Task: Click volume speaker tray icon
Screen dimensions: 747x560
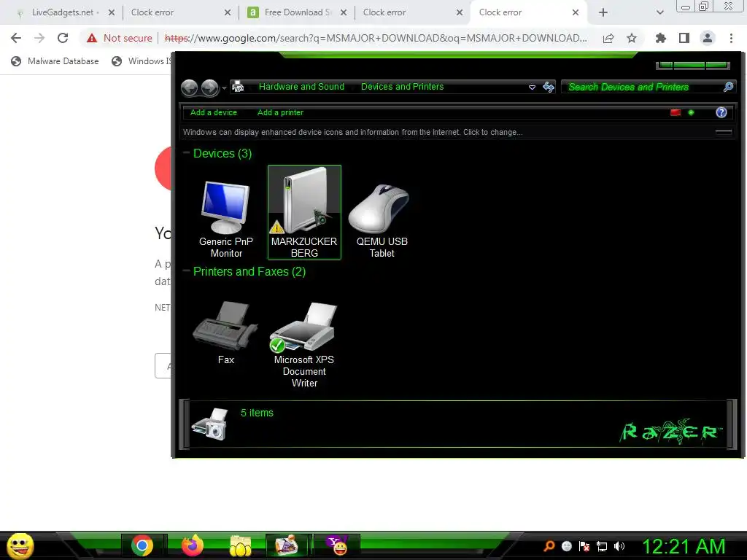Action: point(619,546)
